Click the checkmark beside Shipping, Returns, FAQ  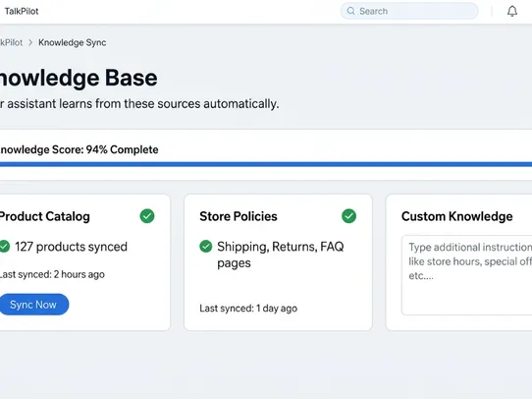coord(205,247)
